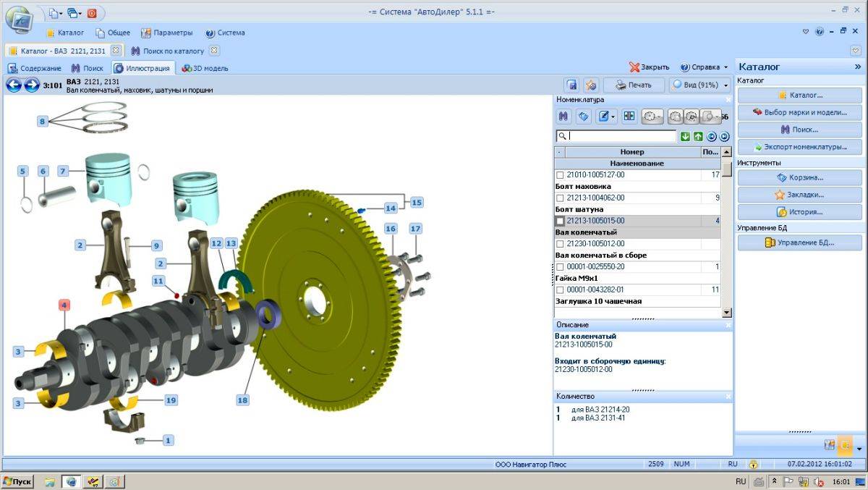Switch to the Поиск sub-tab

click(88, 68)
